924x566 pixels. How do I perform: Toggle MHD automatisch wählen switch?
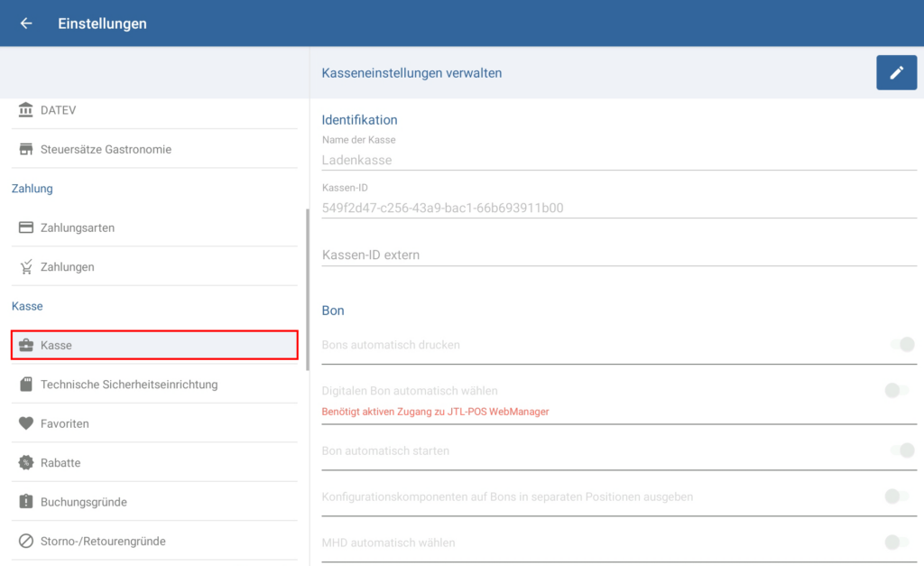tap(897, 543)
